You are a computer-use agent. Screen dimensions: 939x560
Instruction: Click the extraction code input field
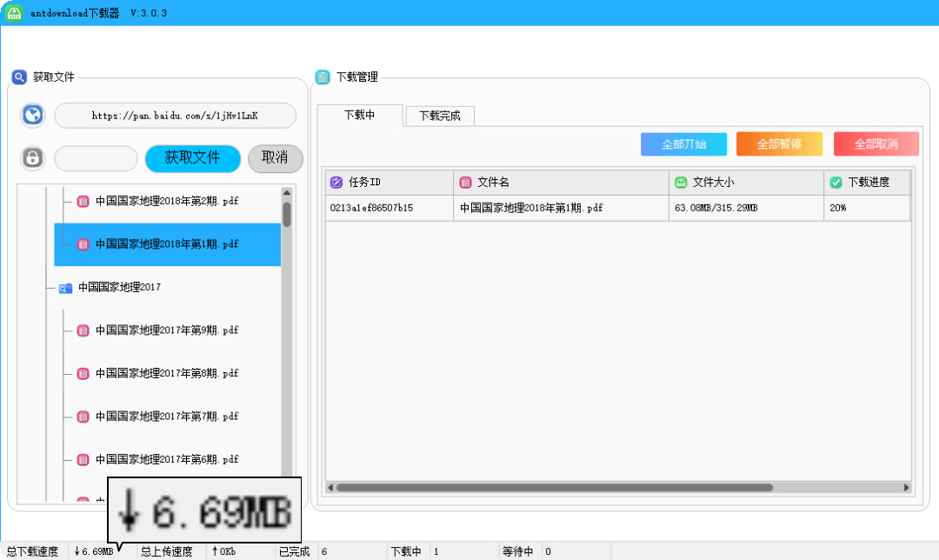click(x=96, y=158)
